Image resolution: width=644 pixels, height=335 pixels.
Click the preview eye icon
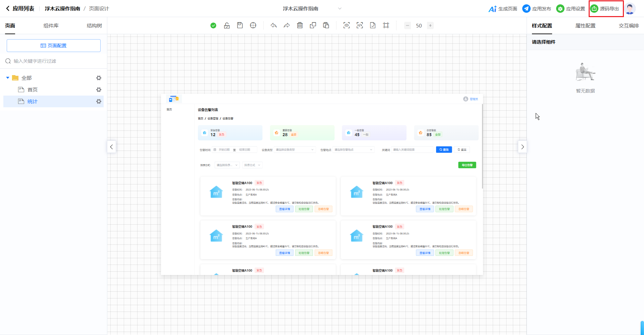346,25
